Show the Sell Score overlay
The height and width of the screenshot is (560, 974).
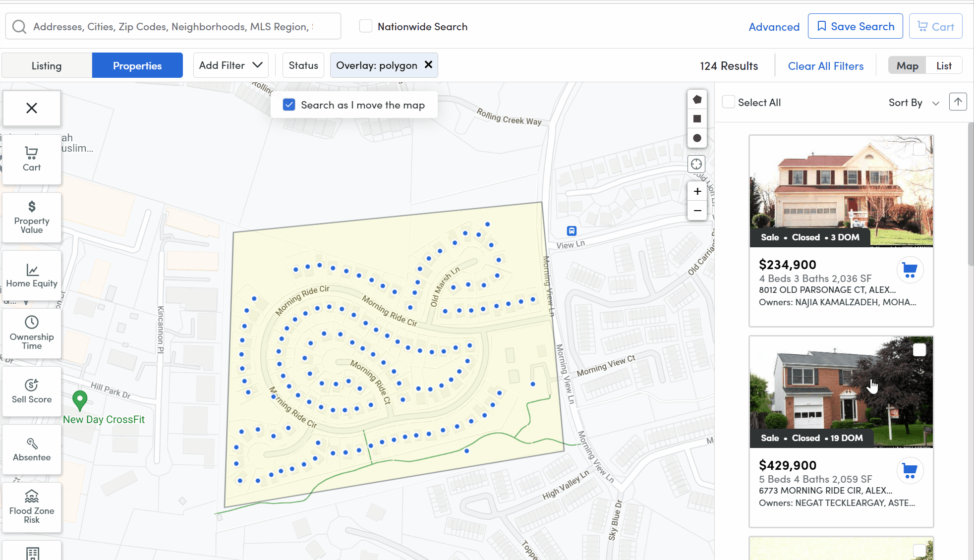(x=32, y=392)
